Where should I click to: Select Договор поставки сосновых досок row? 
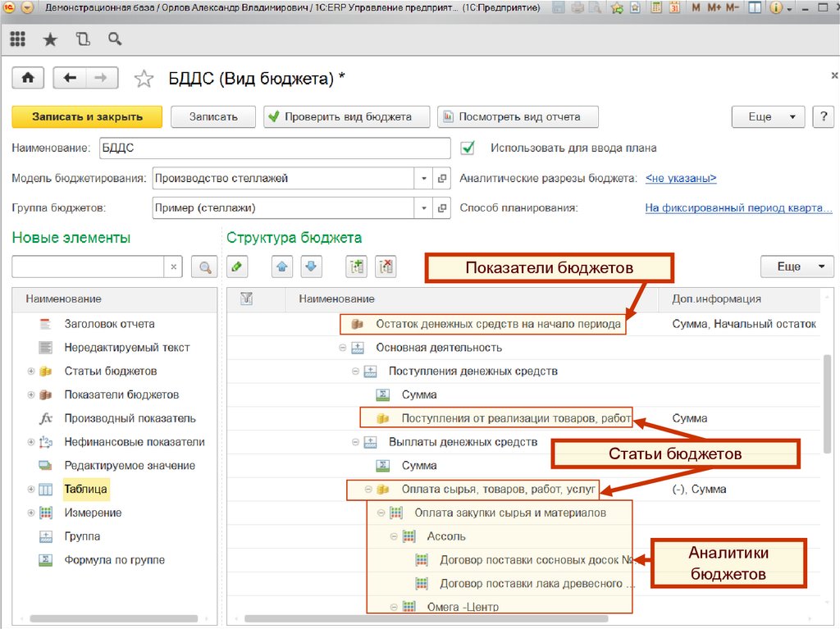point(536,560)
